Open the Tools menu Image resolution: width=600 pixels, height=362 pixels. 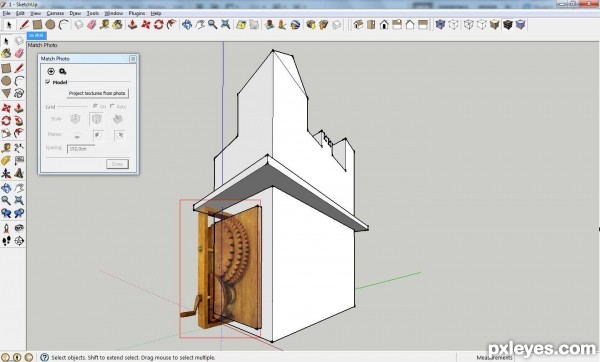pos(93,13)
